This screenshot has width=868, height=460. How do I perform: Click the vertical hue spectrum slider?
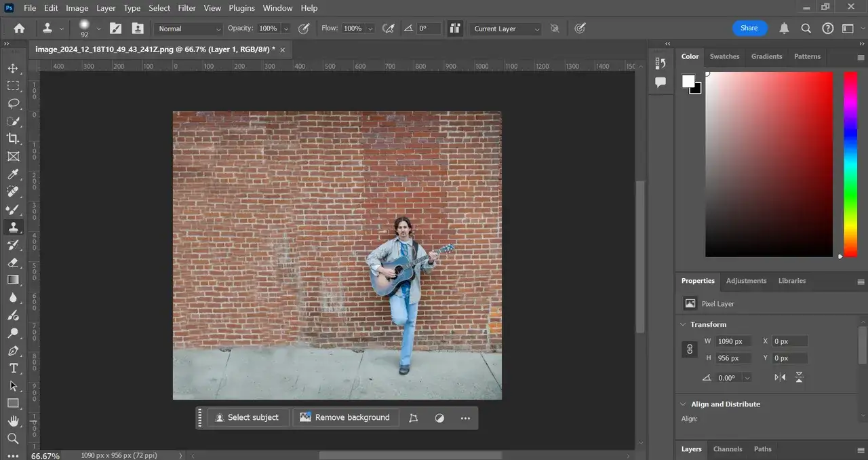850,164
